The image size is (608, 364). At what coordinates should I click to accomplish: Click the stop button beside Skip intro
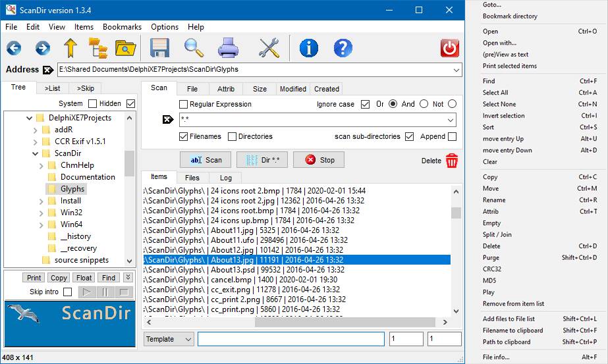124,292
